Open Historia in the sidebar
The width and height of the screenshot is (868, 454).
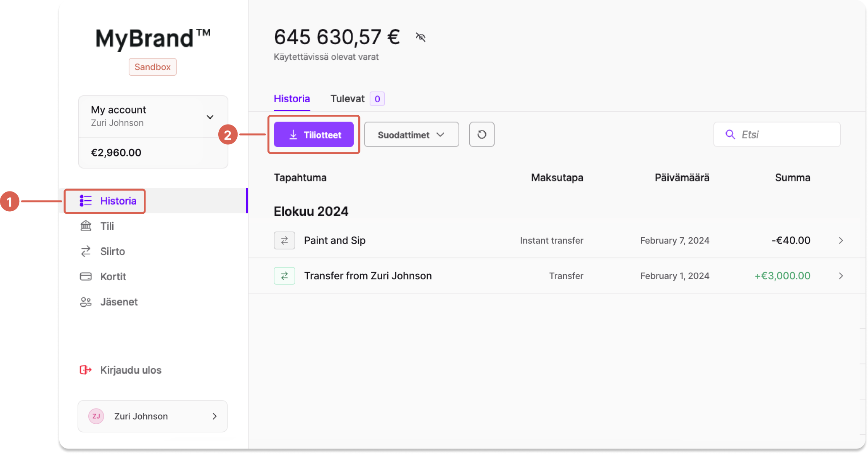pos(153,201)
